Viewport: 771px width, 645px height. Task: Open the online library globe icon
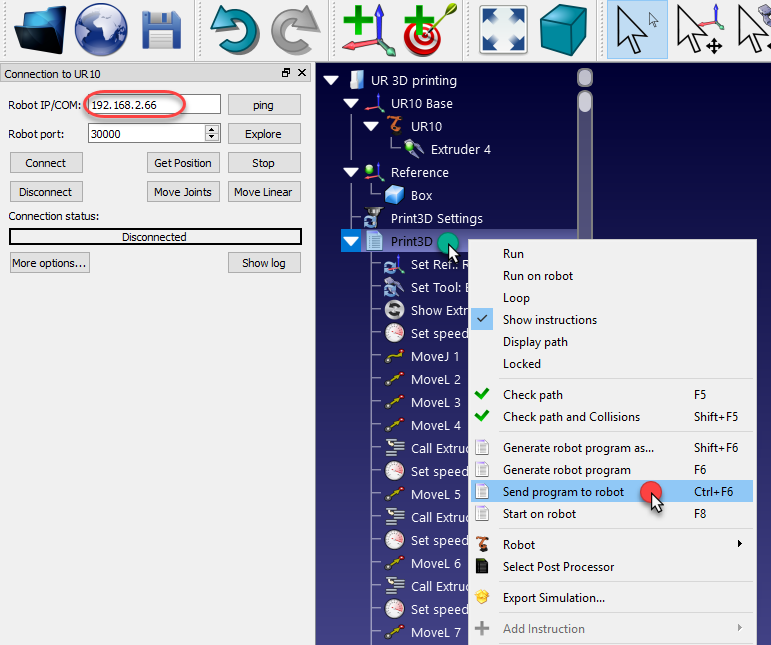pyautogui.click(x=101, y=29)
